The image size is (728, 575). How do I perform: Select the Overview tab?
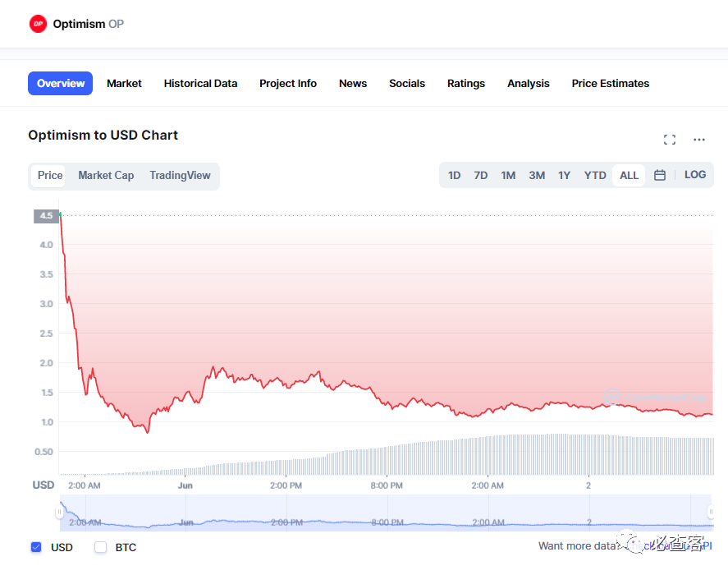[x=61, y=83]
